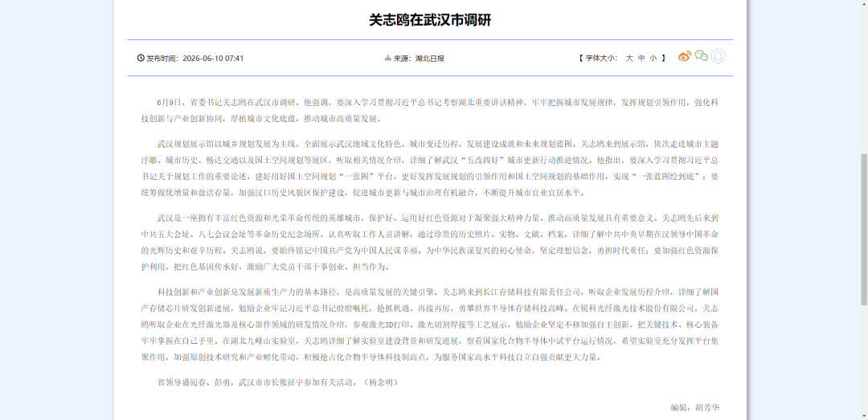868x420 pixels.
Task: Click the editor credit 编辑：胡芳华
Action: (x=694, y=408)
